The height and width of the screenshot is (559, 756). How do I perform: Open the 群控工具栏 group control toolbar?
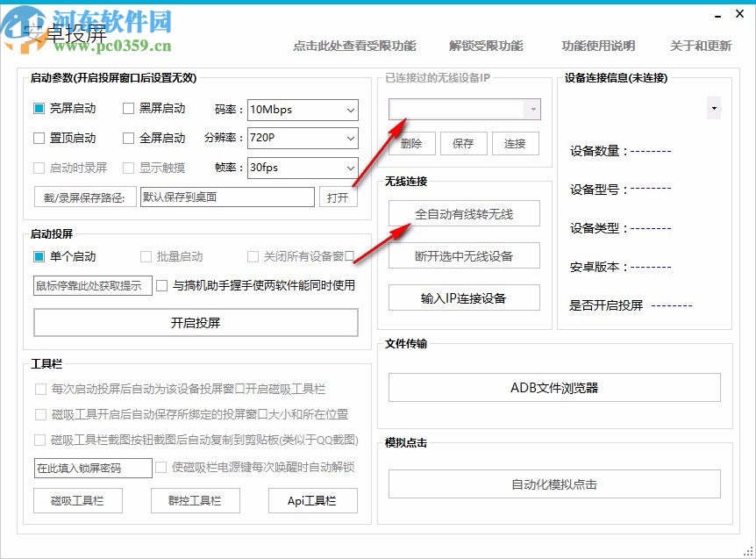[x=195, y=501]
